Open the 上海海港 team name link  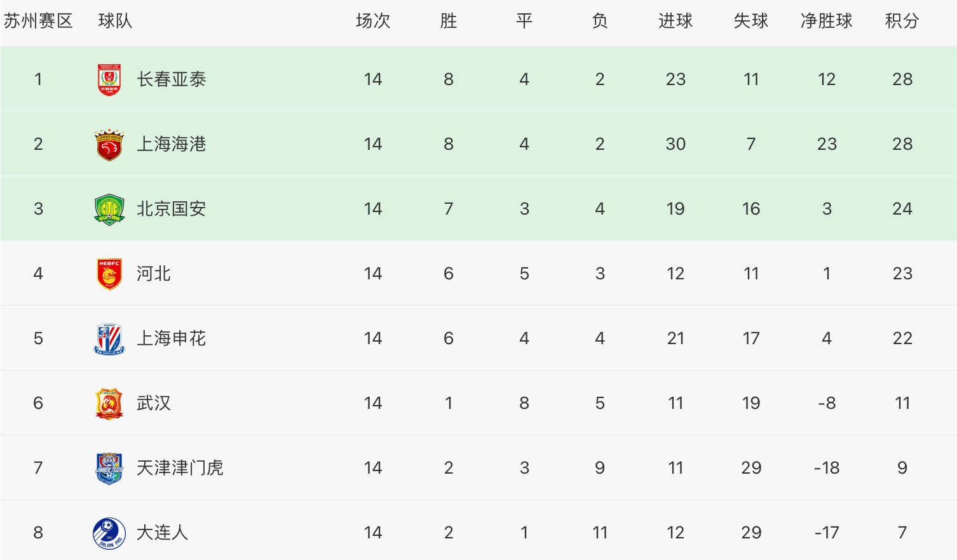tap(172, 144)
